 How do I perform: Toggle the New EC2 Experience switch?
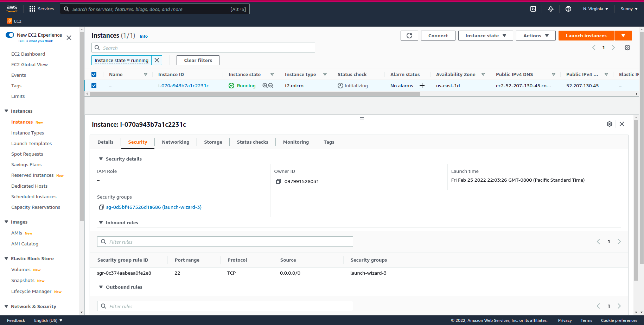[x=10, y=35]
